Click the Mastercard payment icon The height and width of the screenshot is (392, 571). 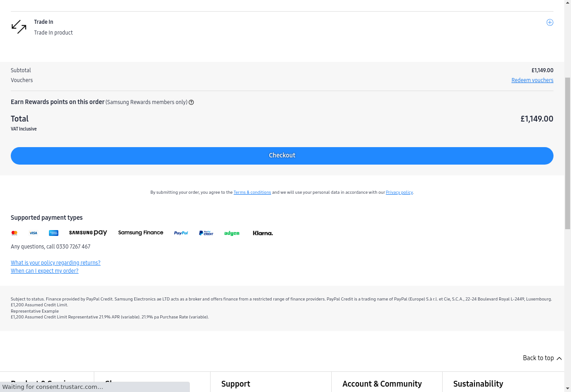(14, 233)
